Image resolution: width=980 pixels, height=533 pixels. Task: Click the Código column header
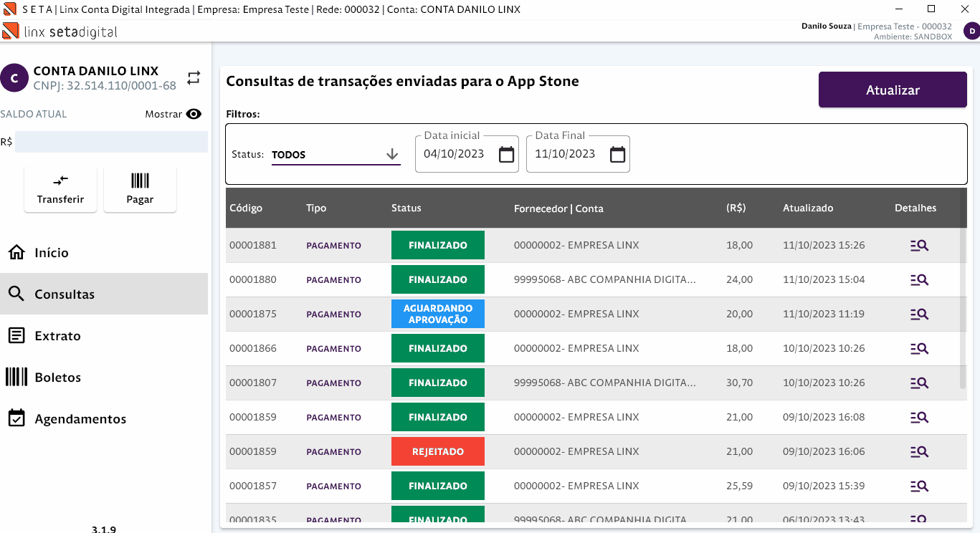click(x=246, y=208)
